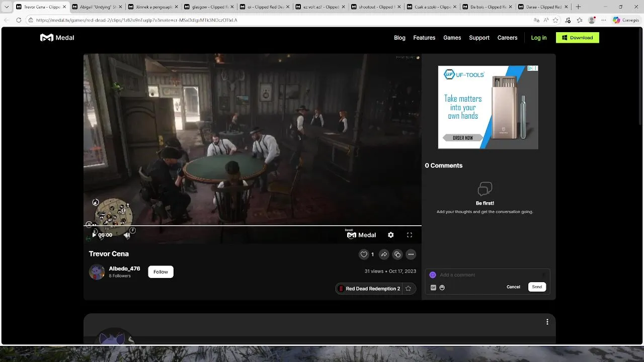Open the Blog nav item
The width and height of the screenshot is (644, 362).
pos(399,38)
